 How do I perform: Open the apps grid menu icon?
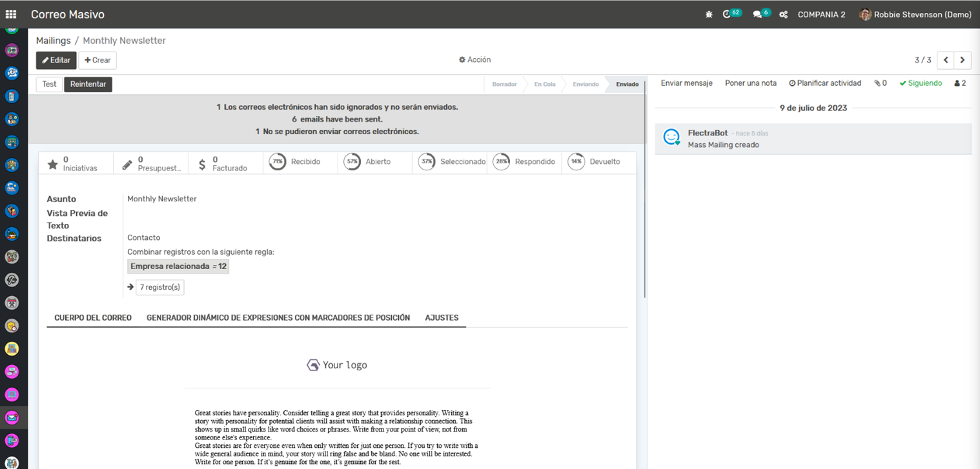[11, 14]
